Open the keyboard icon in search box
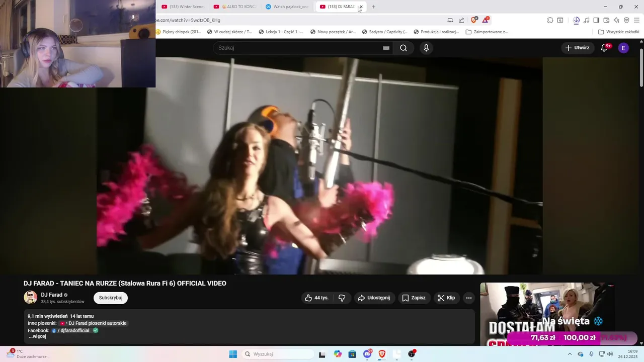Screen dimensions: 644x362 coord(386,48)
